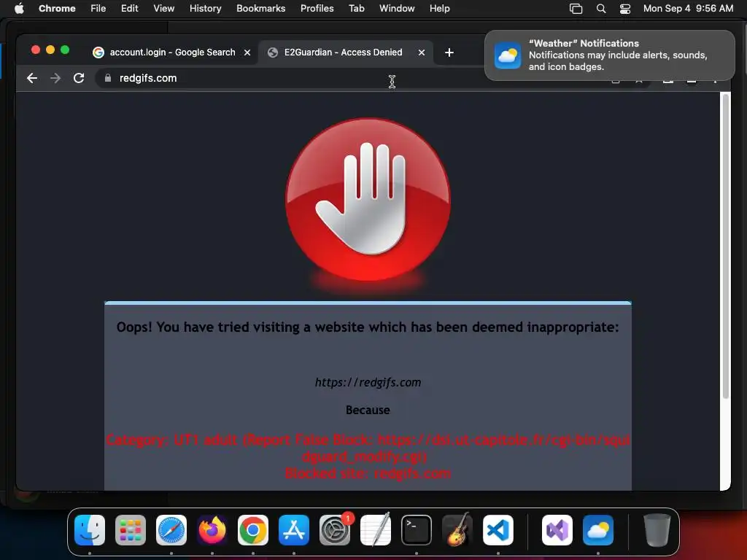Screen dimensions: 747x560
Task: Close the account.login Google Search tab
Action: tap(247, 52)
